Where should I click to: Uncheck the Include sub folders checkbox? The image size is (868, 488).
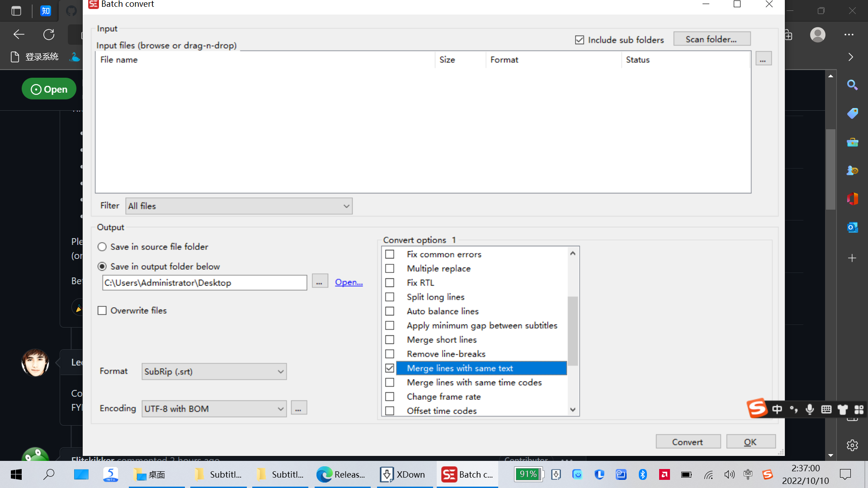[579, 40]
